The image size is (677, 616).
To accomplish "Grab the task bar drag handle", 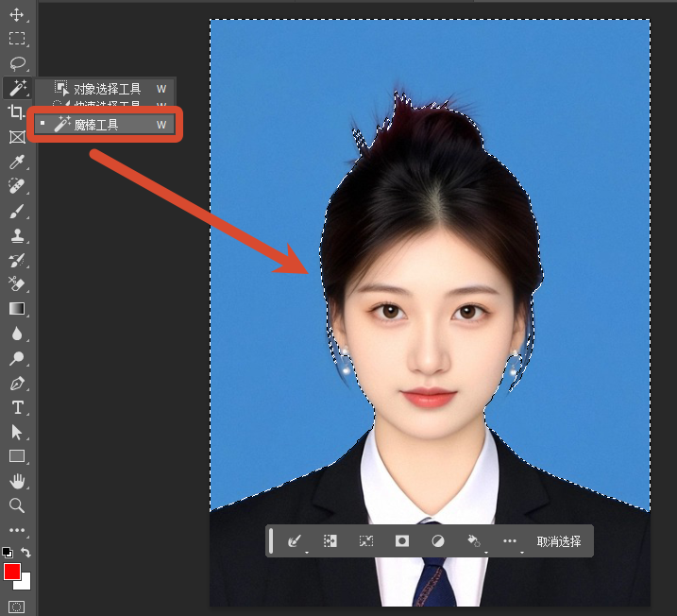I will [x=271, y=540].
